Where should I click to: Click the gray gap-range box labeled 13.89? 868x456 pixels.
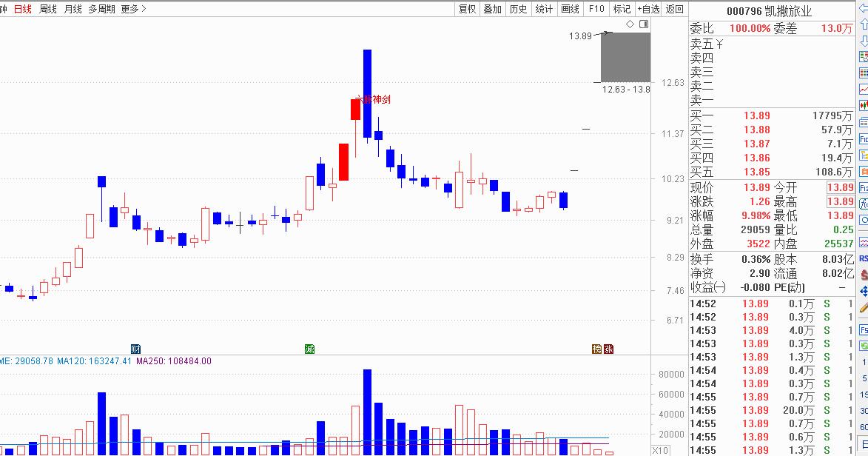(x=625, y=57)
